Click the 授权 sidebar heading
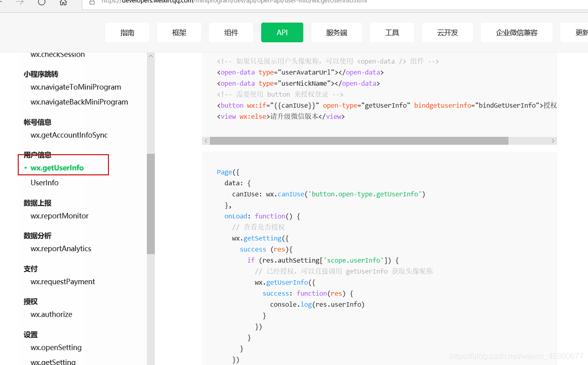Screen dimensions: 588x365 point(31,301)
